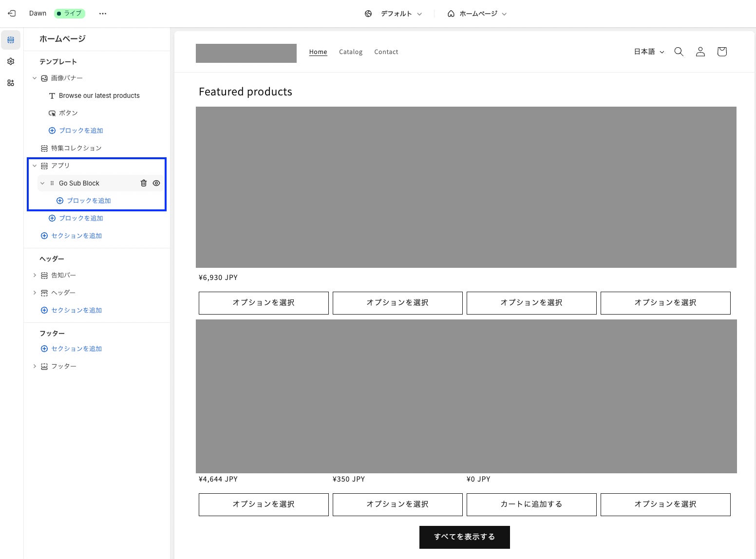Image resolution: width=756 pixels, height=559 pixels.
Task: Click the すべてを表示する button
Action: click(465, 537)
